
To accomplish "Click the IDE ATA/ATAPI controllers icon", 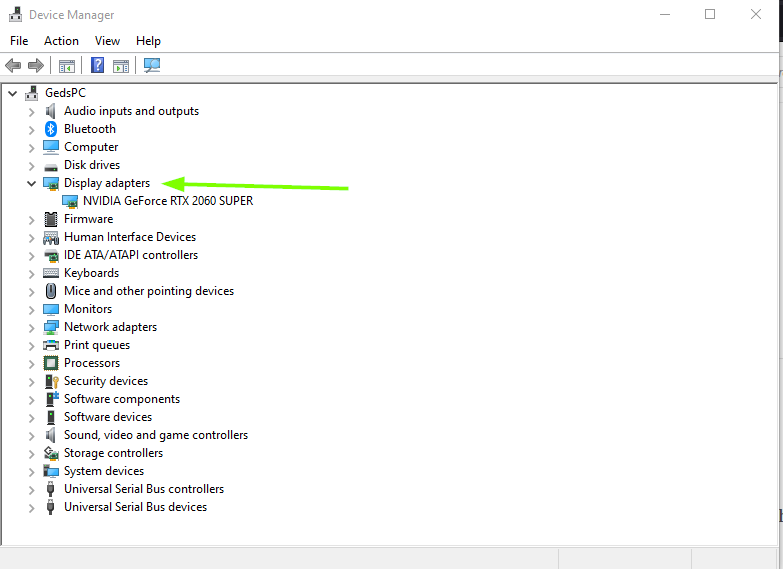I will [51, 255].
